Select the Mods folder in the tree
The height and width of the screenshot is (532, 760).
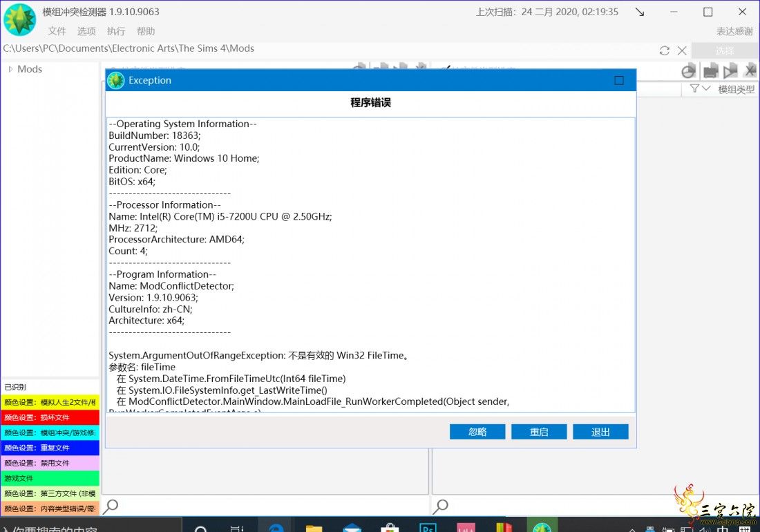[x=30, y=69]
